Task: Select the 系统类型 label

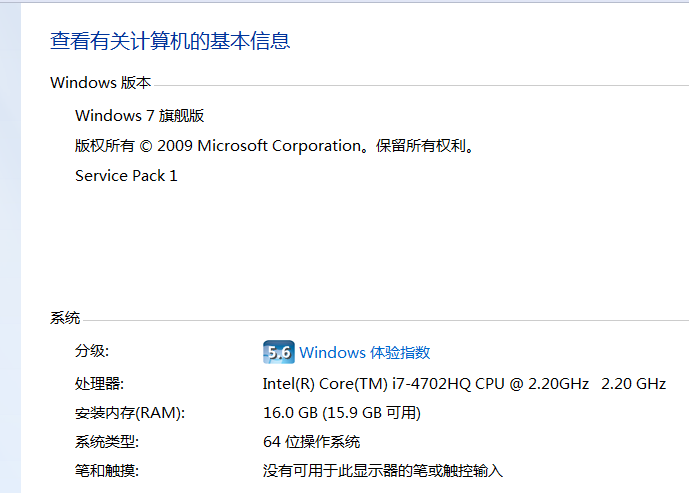Action: [x=107, y=442]
